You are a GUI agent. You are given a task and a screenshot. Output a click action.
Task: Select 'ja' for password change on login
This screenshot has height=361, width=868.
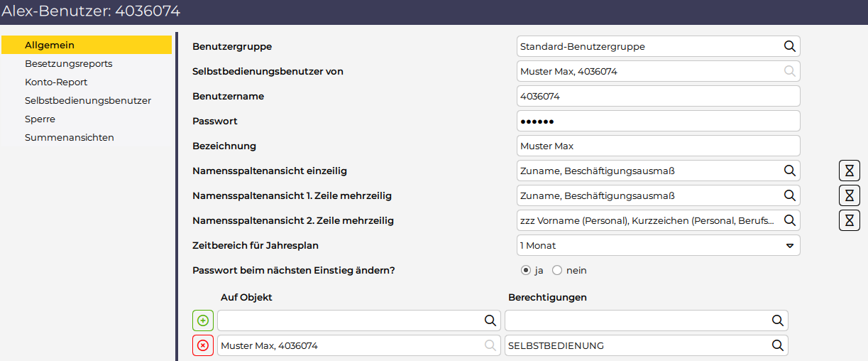pos(526,271)
